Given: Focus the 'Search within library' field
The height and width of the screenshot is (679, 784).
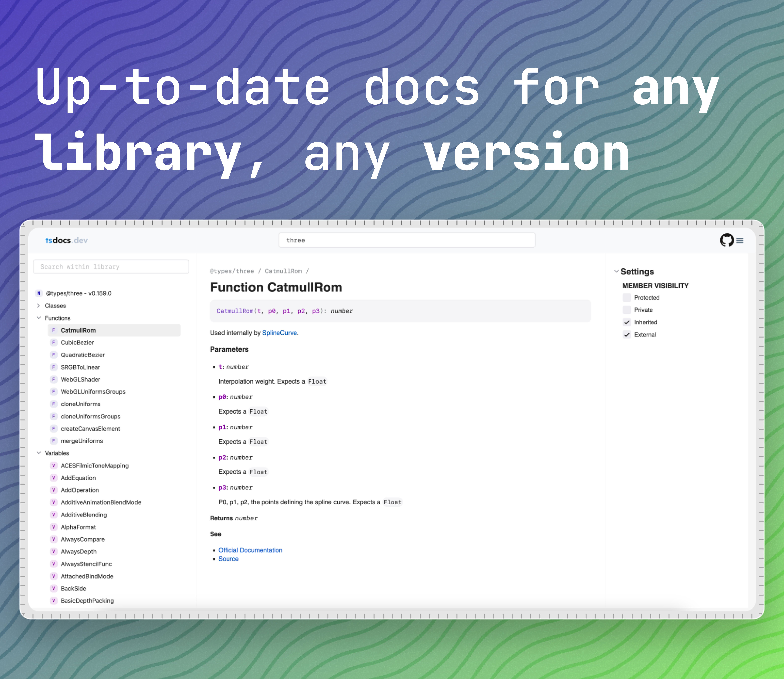Looking at the screenshot, I should [111, 267].
